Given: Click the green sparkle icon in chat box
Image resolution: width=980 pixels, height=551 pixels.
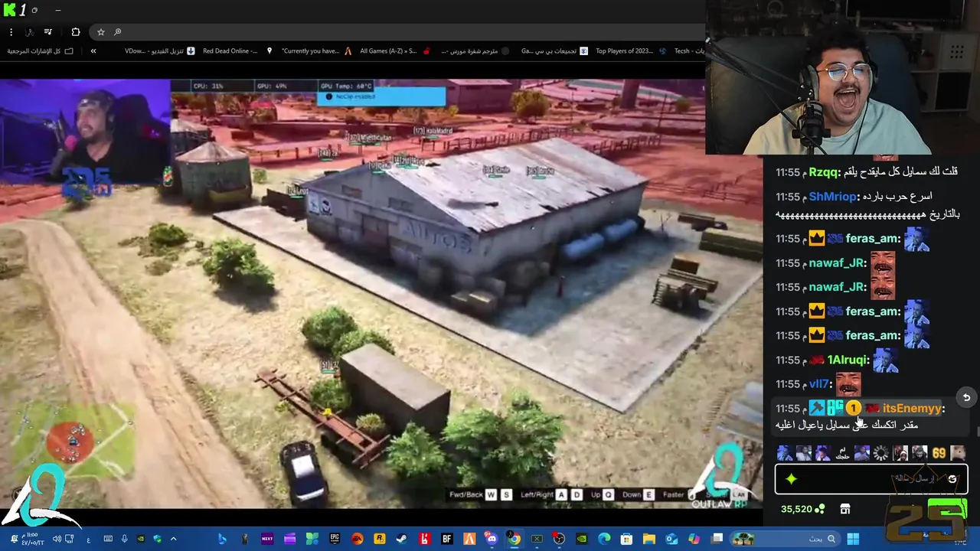Looking at the screenshot, I should click(x=792, y=479).
